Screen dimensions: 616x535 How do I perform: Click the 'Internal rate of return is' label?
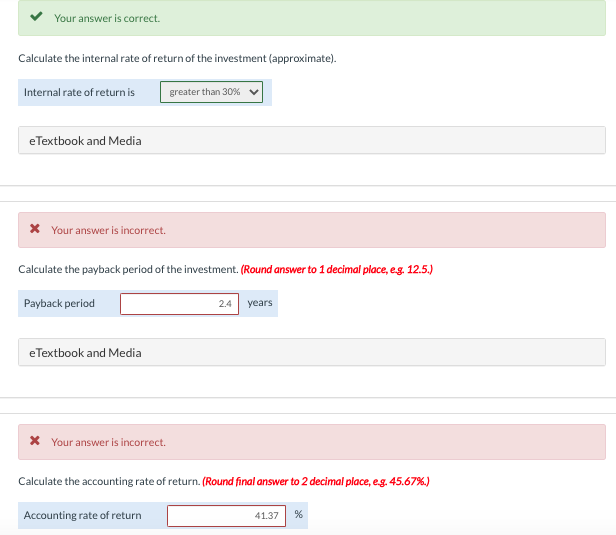coord(79,92)
